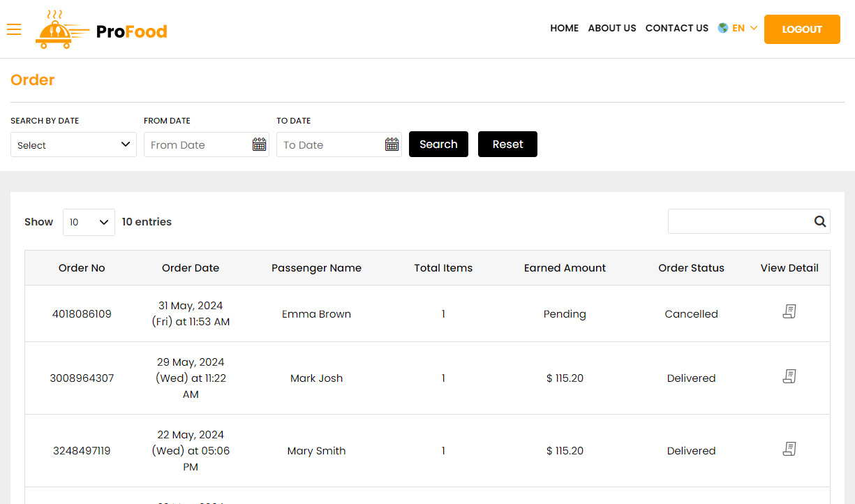Open the hamburger side menu
855x504 pixels.
[x=14, y=29]
